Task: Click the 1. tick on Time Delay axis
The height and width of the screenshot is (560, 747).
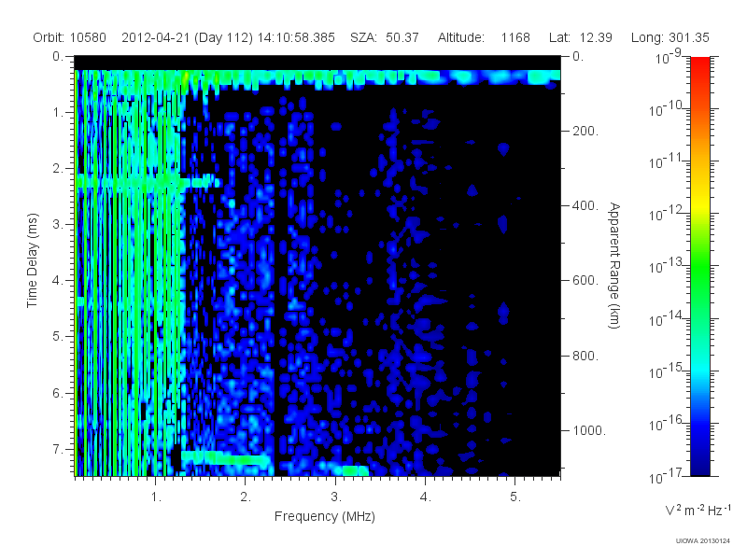Action: (58, 112)
